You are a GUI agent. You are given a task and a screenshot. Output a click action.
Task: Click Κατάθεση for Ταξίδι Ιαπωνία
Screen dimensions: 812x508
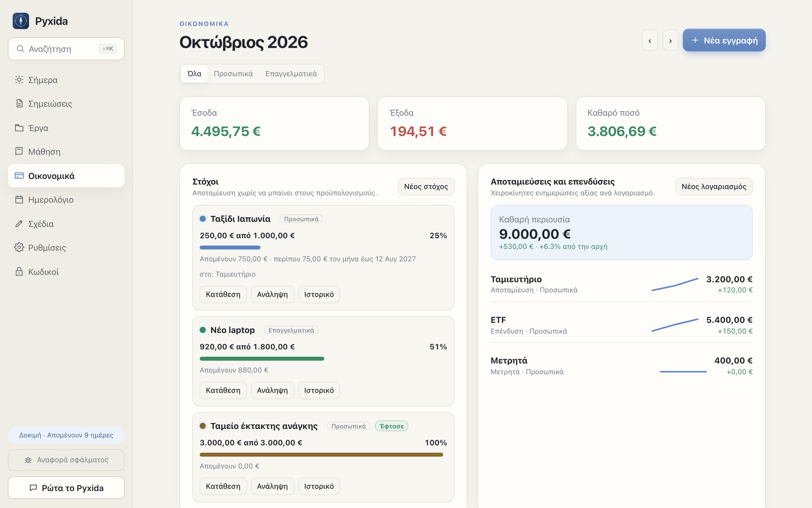pos(223,294)
